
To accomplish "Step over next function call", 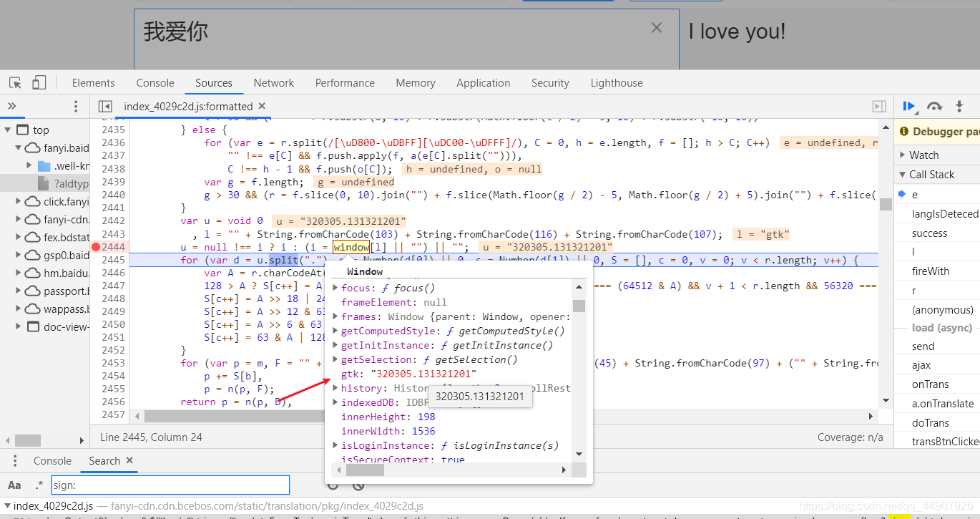I will click(934, 107).
